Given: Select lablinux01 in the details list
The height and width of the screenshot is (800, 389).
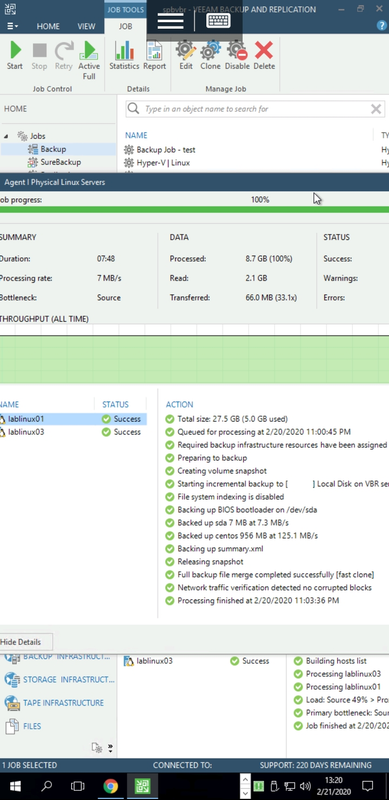Looking at the screenshot, I should pyautogui.click(x=73, y=419).
